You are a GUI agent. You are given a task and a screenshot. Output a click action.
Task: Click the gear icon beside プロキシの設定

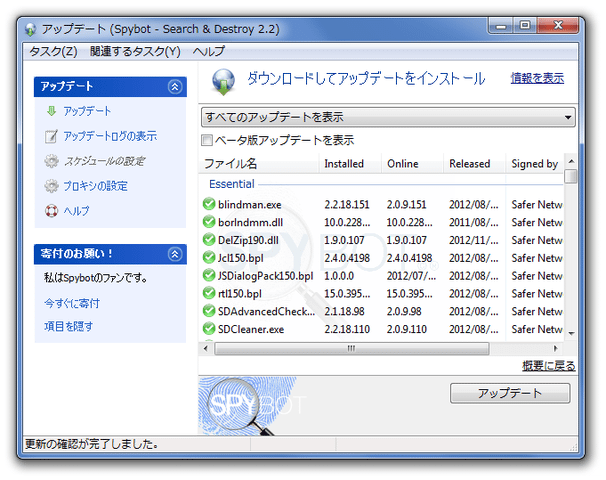tap(51, 186)
